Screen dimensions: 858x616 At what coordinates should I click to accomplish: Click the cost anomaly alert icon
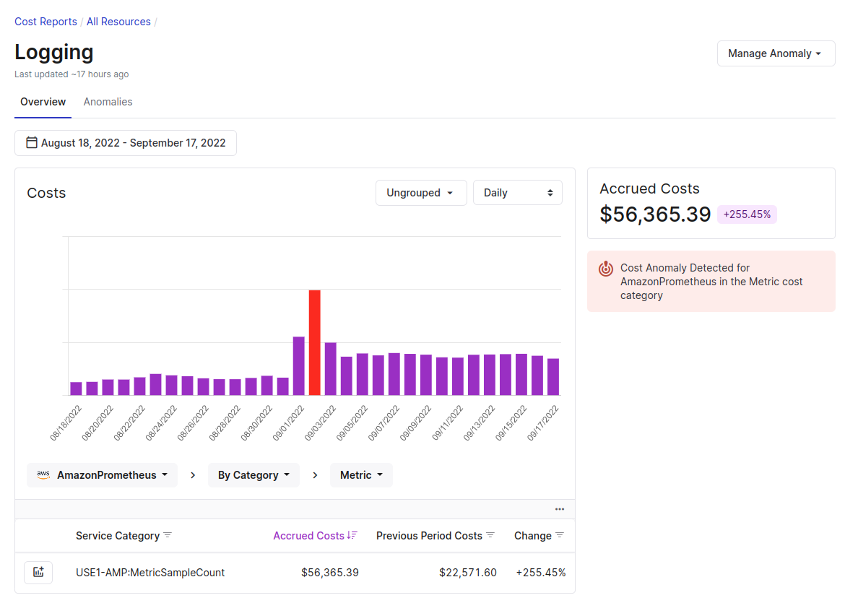coord(606,268)
